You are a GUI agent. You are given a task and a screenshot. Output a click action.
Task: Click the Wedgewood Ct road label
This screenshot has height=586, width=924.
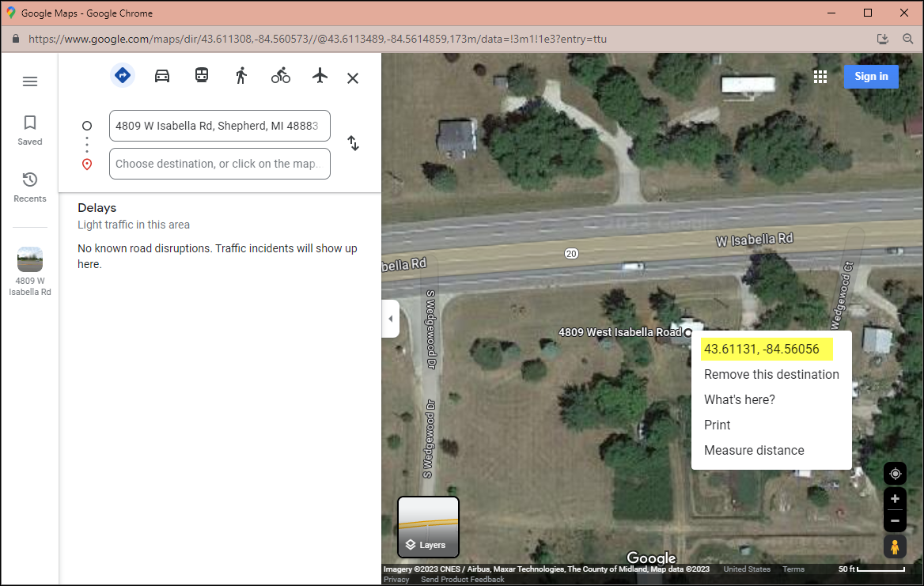(x=842, y=295)
